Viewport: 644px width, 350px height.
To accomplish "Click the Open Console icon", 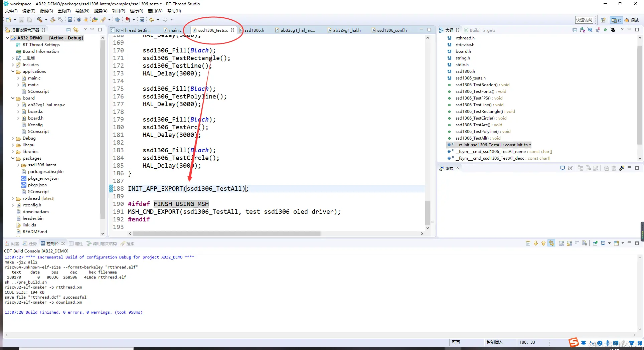I will point(617,243).
